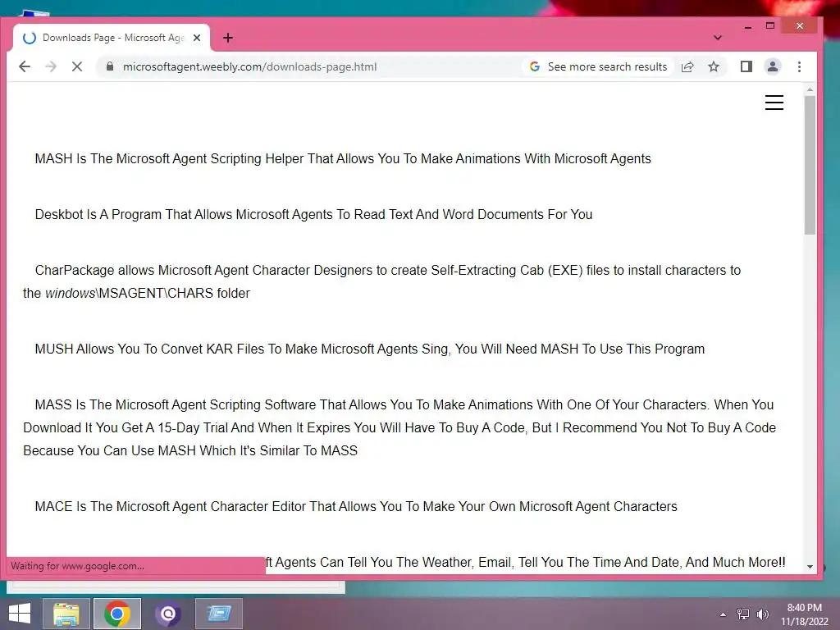Screen dimensions: 840x630
Task: Click the vertical scrollbar thumb
Action: 810,165
